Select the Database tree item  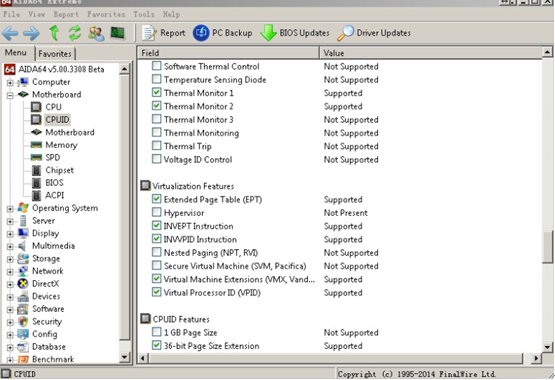point(49,347)
